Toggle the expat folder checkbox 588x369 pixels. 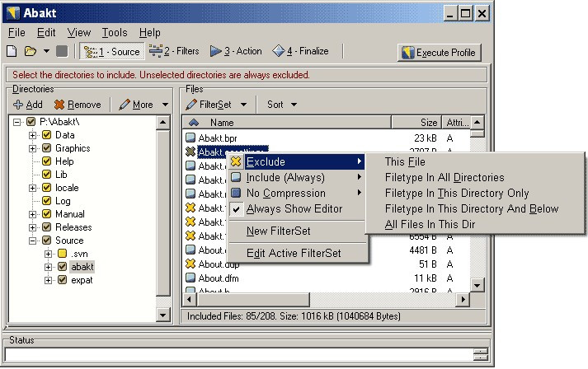pos(63,280)
